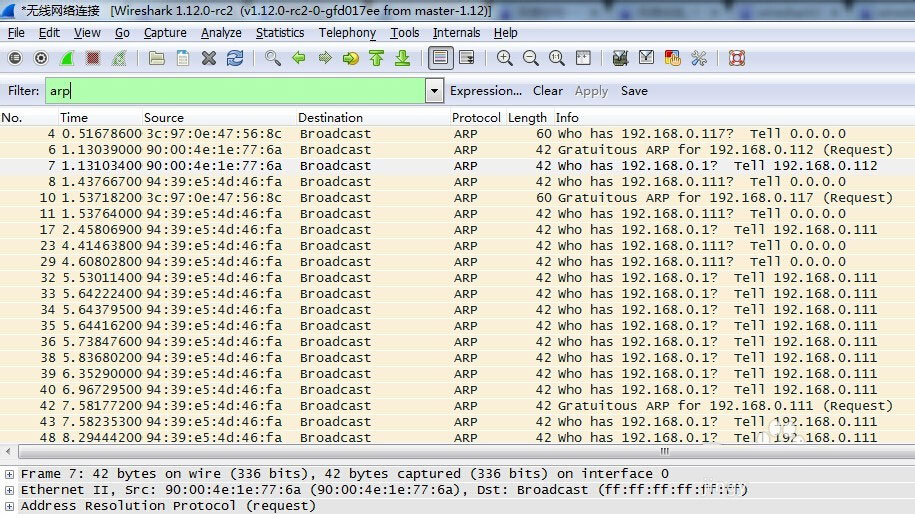Image resolution: width=915 pixels, height=518 pixels.
Task: Click the display filter field containing arp
Action: (236, 90)
